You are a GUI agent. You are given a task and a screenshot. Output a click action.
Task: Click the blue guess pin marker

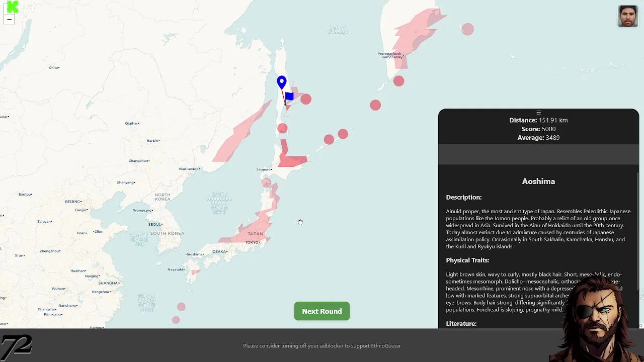(x=282, y=83)
